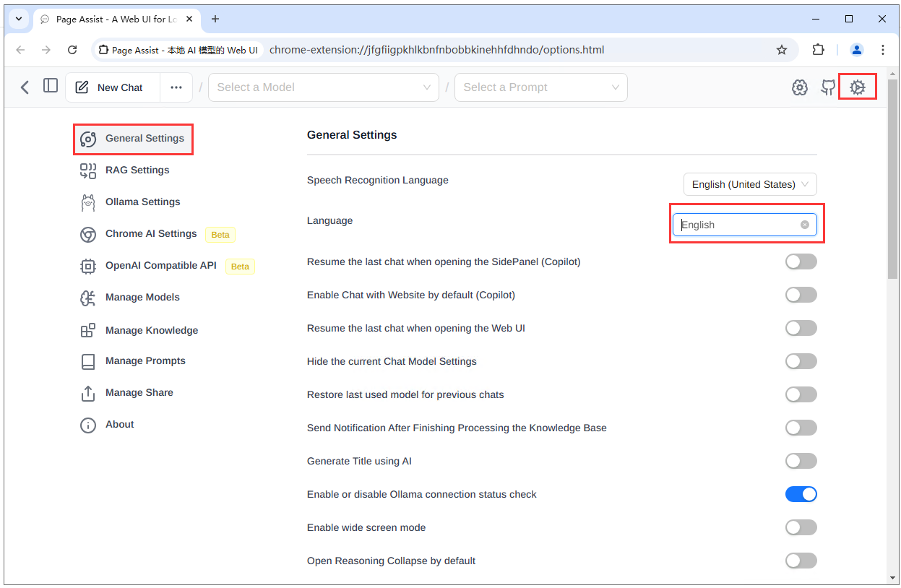Viewport: 901px width, 588px height.
Task: Click the Page Assist extension chip in address bar
Action: [x=178, y=50]
